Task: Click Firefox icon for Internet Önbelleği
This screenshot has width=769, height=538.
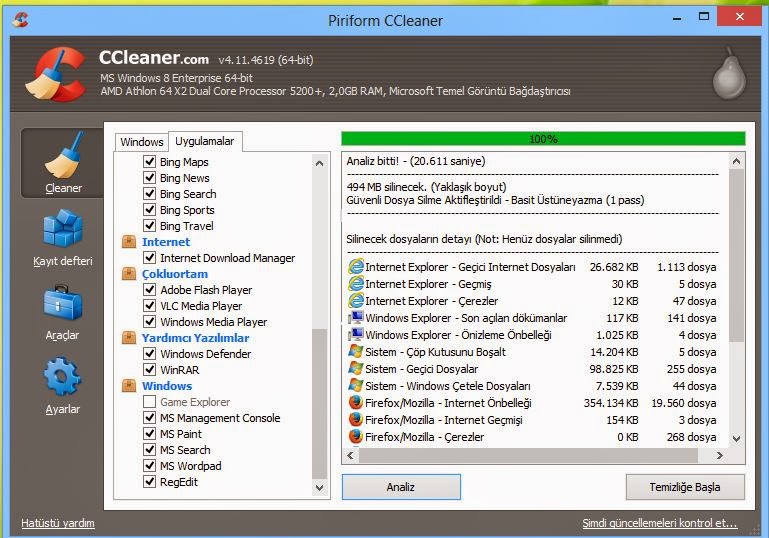Action: 356,402
